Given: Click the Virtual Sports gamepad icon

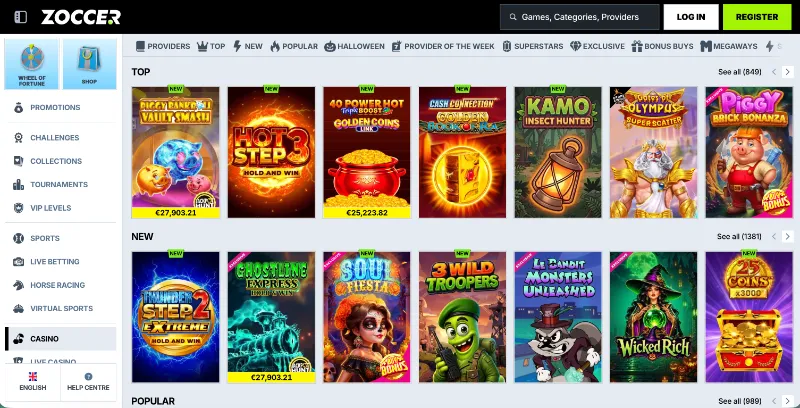Looking at the screenshot, I should (x=18, y=309).
